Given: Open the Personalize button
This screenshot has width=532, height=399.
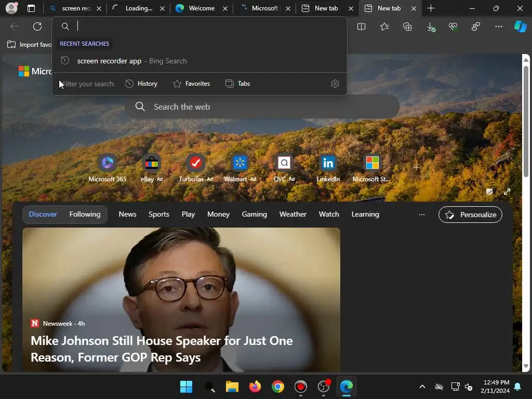Looking at the screenshot, I should point(470,215).
